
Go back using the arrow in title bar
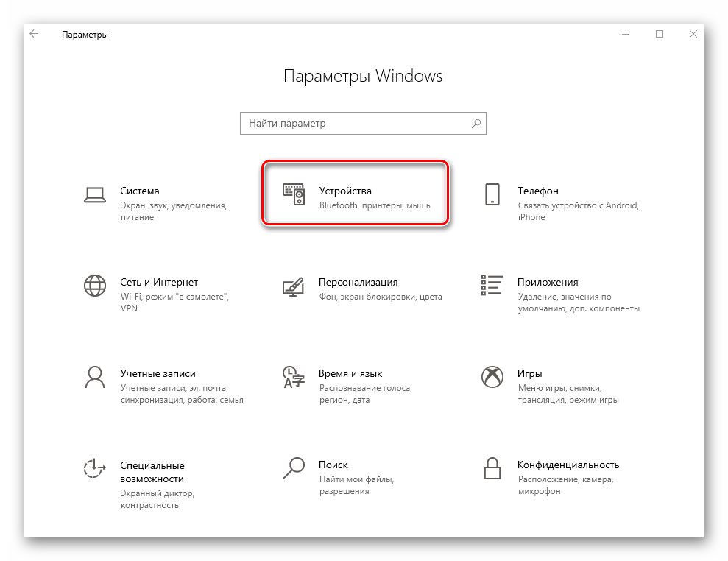point(35,34)
